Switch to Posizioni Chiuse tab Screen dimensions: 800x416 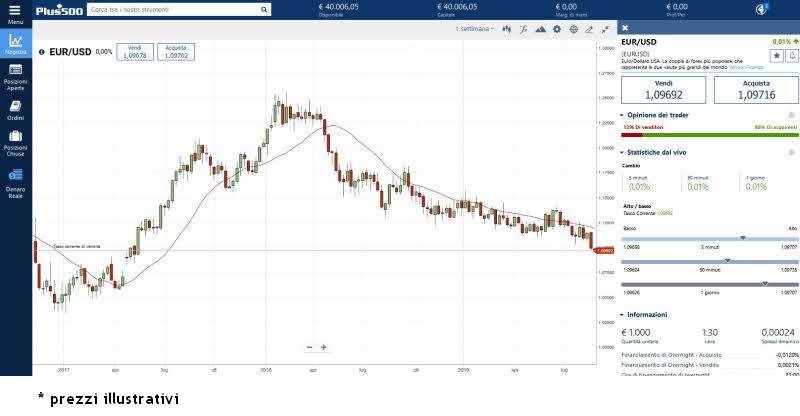coord(15,141)
